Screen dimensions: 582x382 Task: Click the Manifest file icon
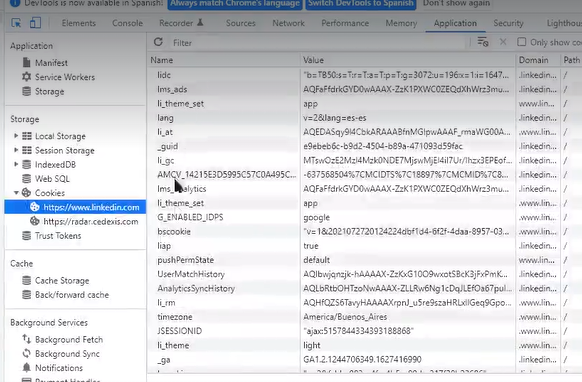tap(26, 62)
